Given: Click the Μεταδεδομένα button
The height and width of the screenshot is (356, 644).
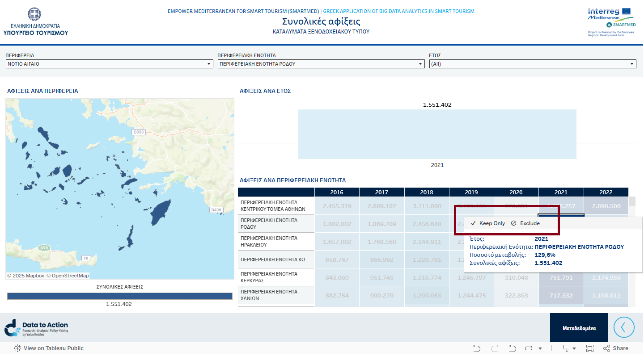Looking at the screenshot, I should coord(579,328).
